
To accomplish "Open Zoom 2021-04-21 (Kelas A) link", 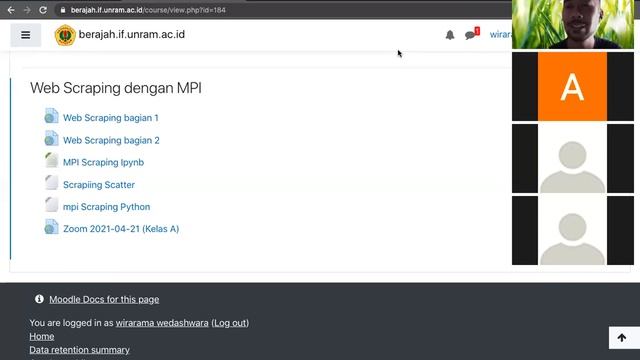I will point(121,229).
